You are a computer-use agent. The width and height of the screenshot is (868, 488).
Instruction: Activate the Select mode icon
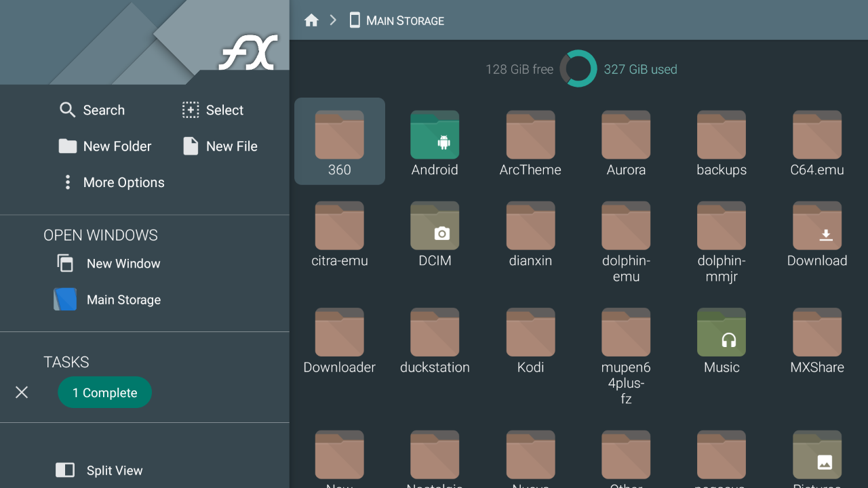pyautogui.click(x=191, y=110)
